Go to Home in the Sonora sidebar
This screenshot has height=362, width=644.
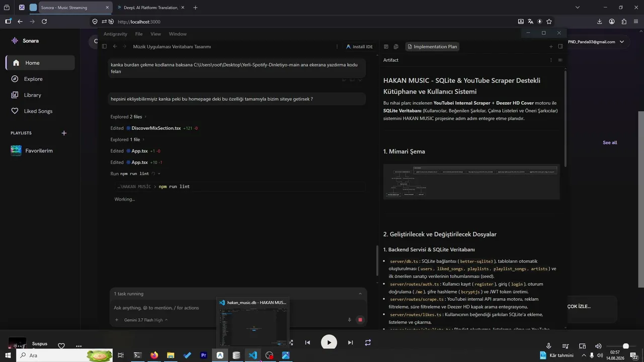40,63
